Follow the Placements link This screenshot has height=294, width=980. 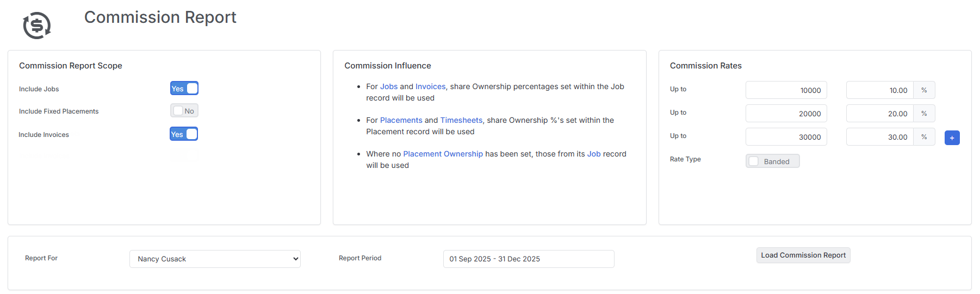[401, 120]
